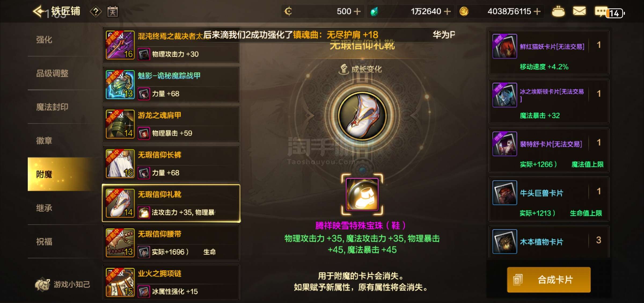The width and height of the screenshot is (644, 303).
Task: Click the treasure pot icon in top bar
Action: [x=558, y=11]
